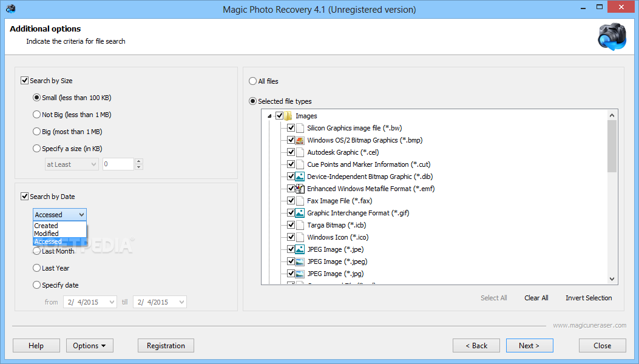The image size is (639, 364).
Task: Collapse the Images tree node
Action: click(269, 116)
